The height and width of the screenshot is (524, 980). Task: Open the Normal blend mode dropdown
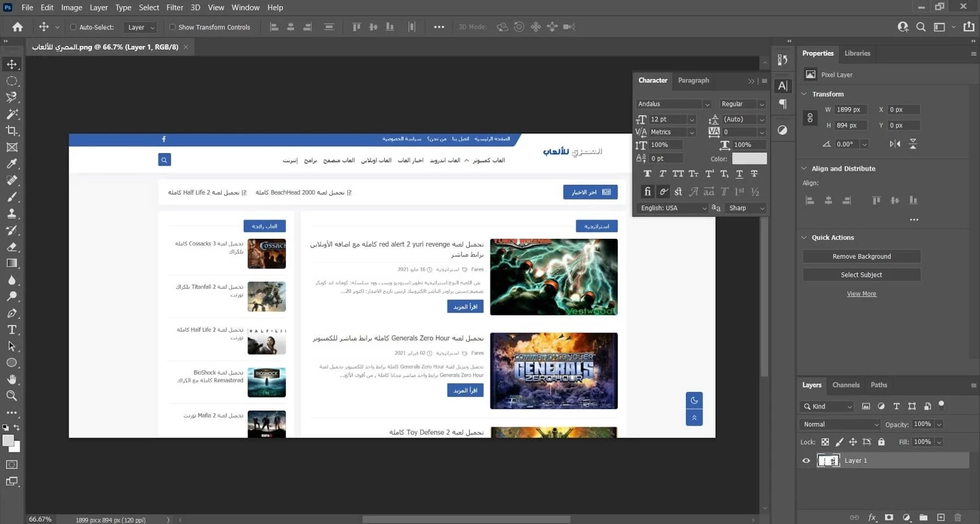840,424
